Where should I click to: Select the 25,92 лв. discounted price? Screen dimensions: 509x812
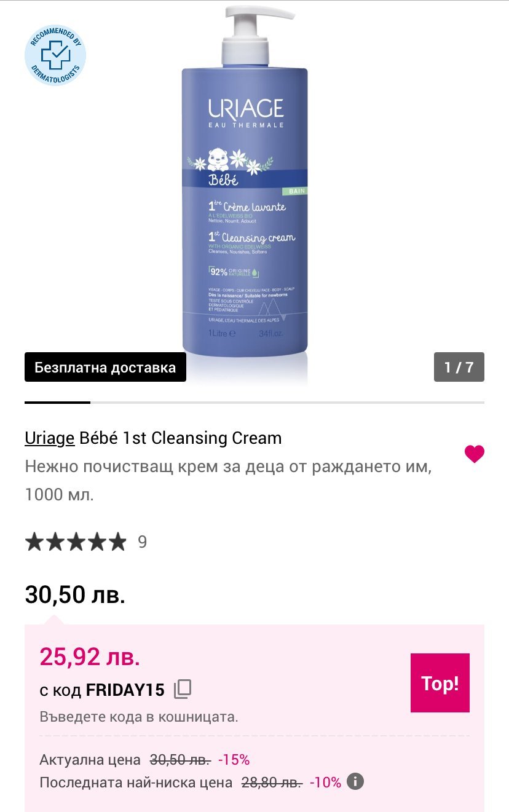point(90,657)
